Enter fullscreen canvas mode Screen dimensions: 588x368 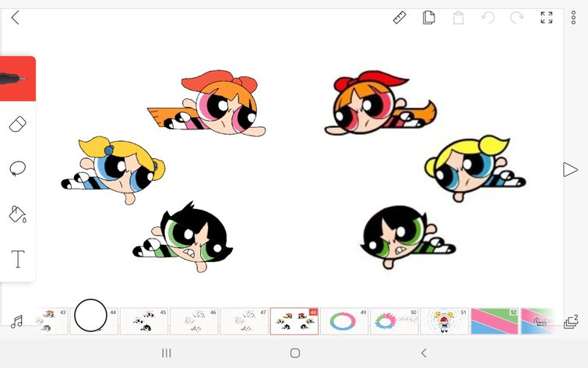(547, 18)
